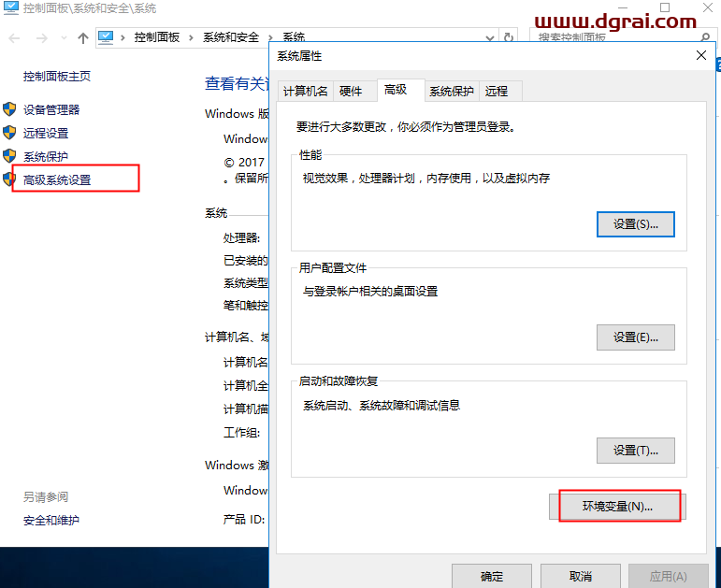
Task: Open the 控制面板主页 link
Action: pyautogui.click(x=57, y=76)
